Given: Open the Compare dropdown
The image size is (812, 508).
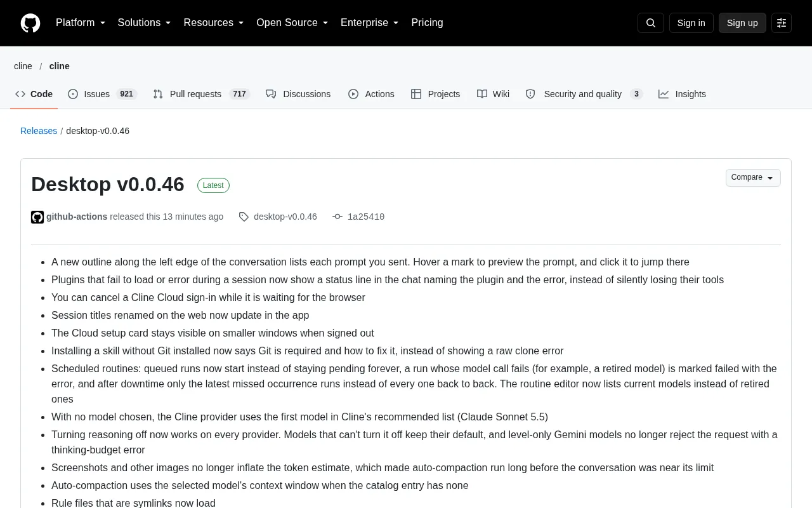Looking at the screenshot, I should tap(753, 178).
